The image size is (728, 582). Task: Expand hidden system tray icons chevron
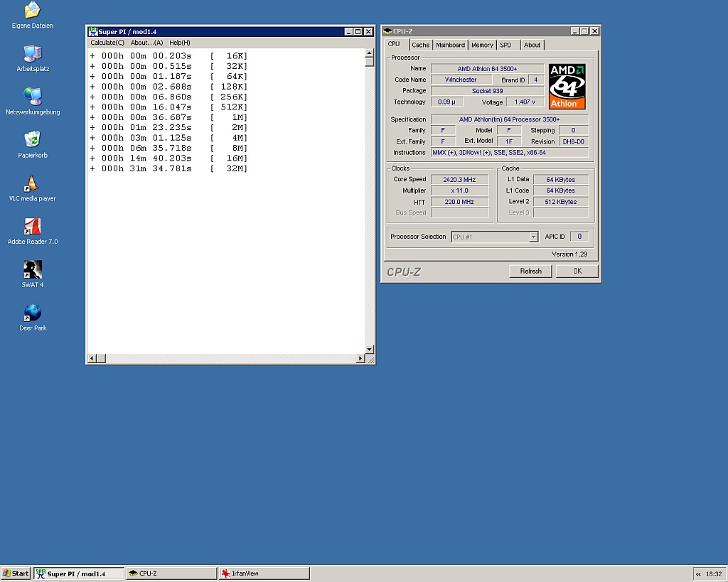click(698, 574)
